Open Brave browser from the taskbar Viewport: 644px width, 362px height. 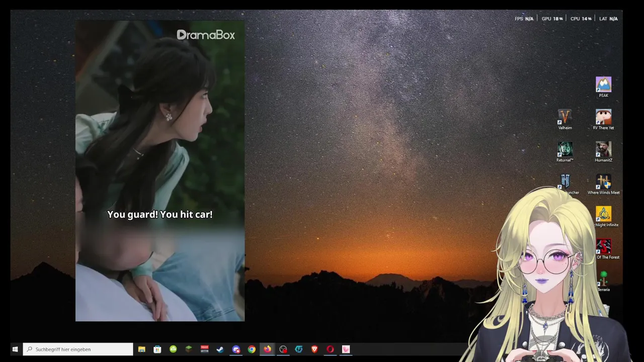click(x=314, y=349)
